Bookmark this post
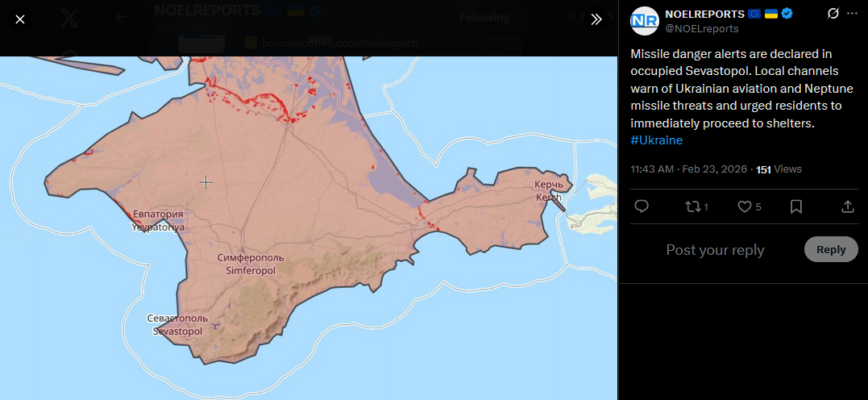The height and width of the screenshot is (400, 868). [796, 206]
